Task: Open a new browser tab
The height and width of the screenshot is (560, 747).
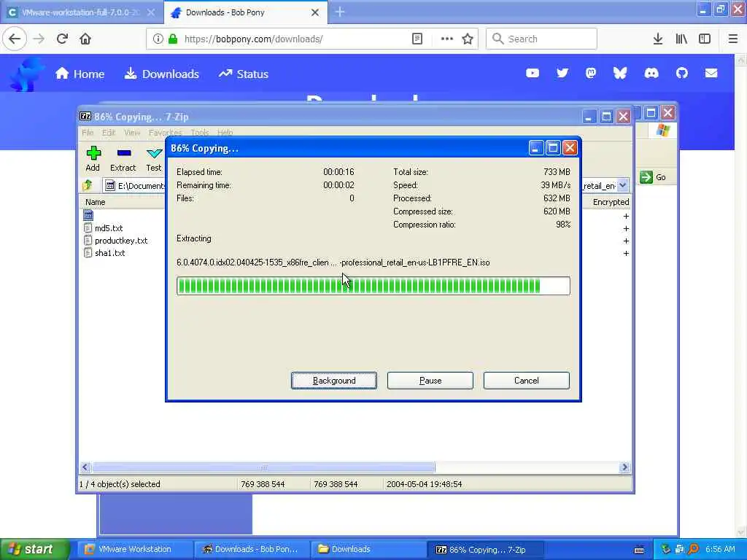Action: point(340,12)
